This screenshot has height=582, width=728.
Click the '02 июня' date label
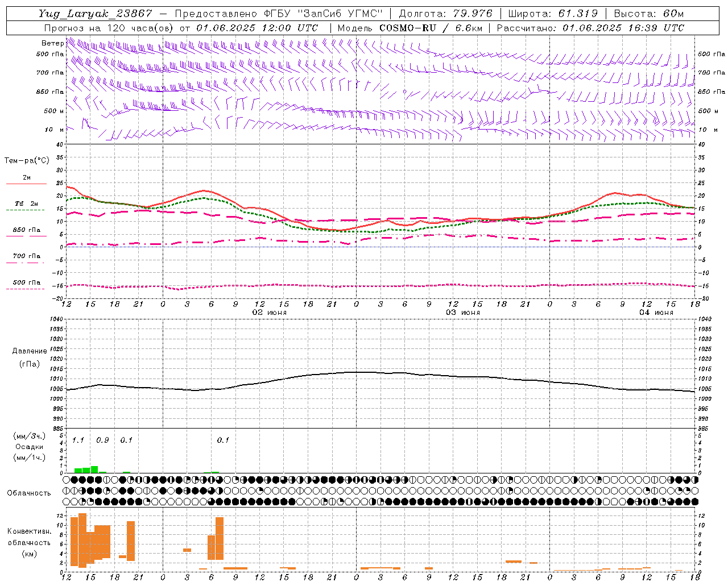coord(270,313)
